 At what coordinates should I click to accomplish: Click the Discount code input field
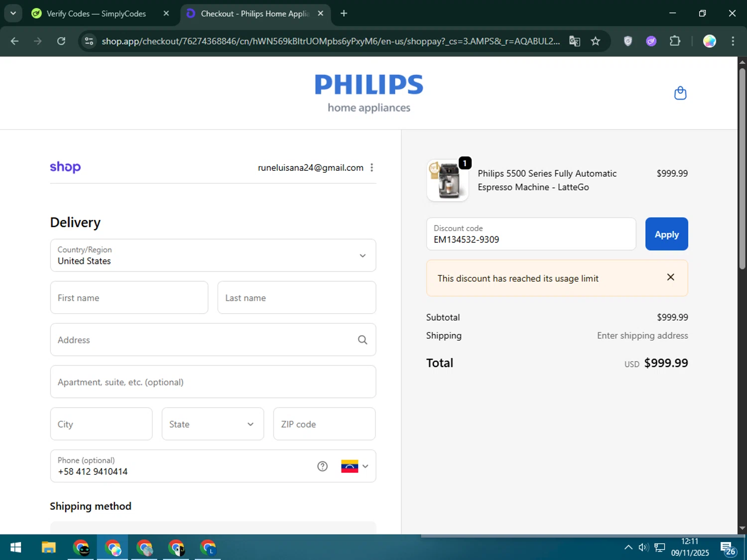click(x=531, y=234)
